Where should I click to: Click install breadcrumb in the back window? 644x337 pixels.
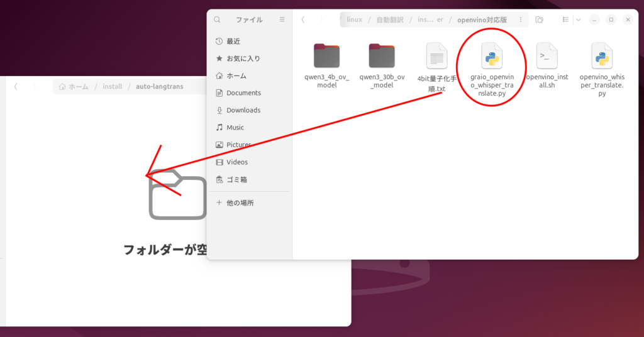[113, 87]
